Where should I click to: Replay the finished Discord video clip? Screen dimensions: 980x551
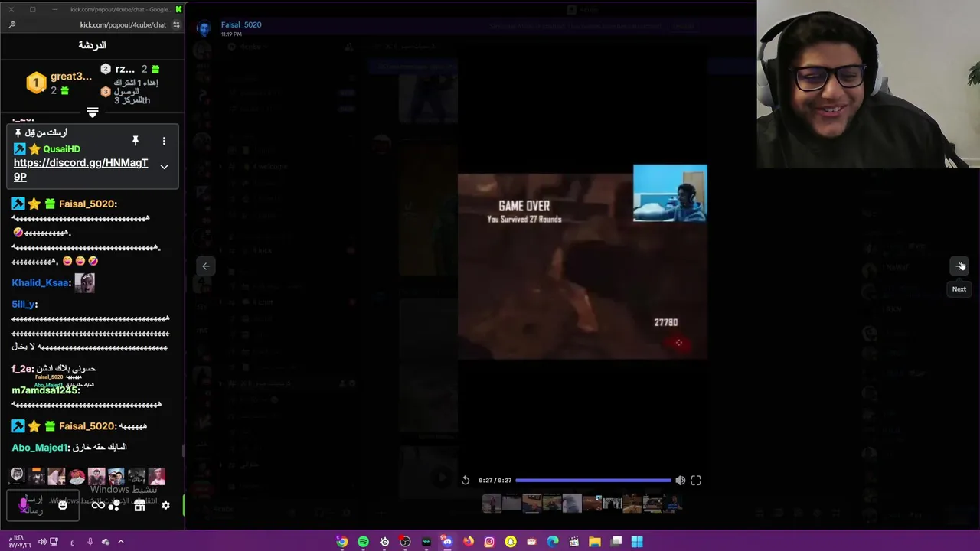tap(465, 481)
